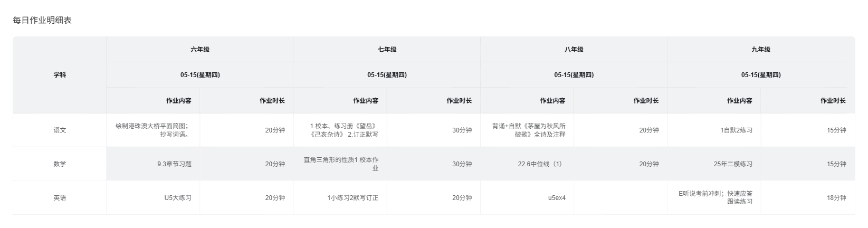This screenshot has width=868, height=228.
Task: Click the 六年级 grade header
Action: [200, 50]
